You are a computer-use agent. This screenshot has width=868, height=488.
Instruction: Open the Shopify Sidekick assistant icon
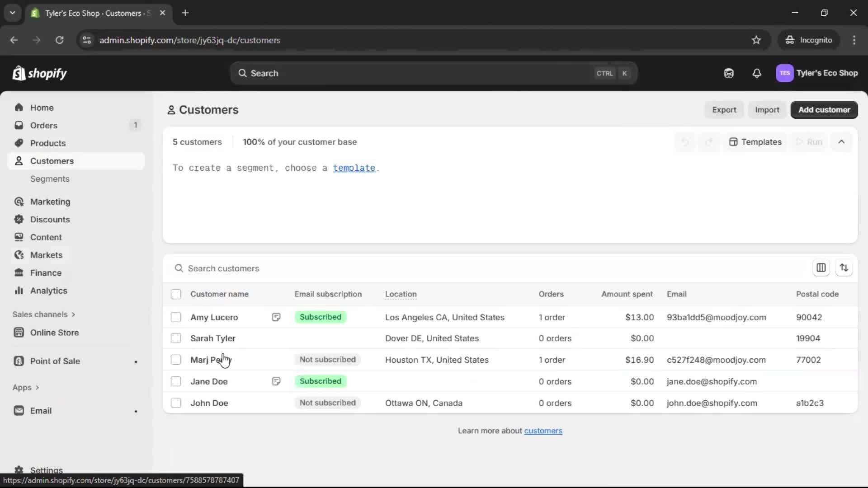(x=729, y=73)
